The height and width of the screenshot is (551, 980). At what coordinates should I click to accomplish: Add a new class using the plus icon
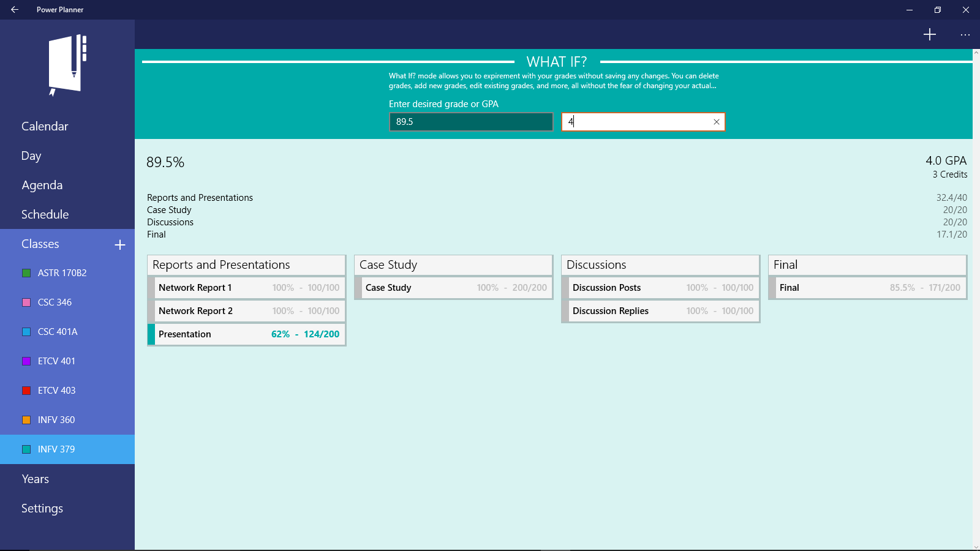point(120,244)
